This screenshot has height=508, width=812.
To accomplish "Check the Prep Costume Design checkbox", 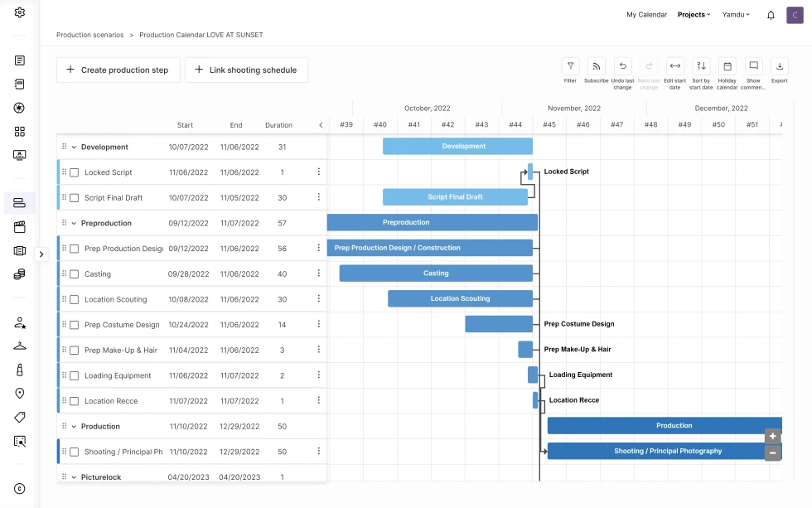I will pyautogui.click(x=75, y=325).
